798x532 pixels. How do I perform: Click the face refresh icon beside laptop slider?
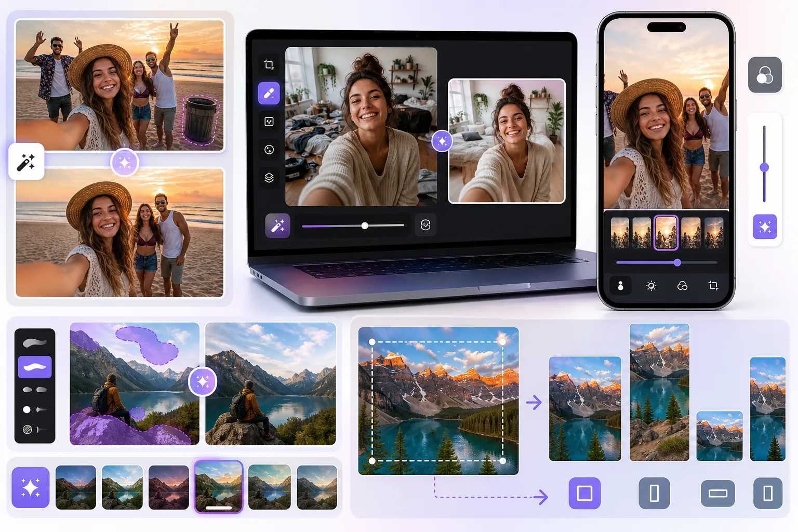point(425,225)
